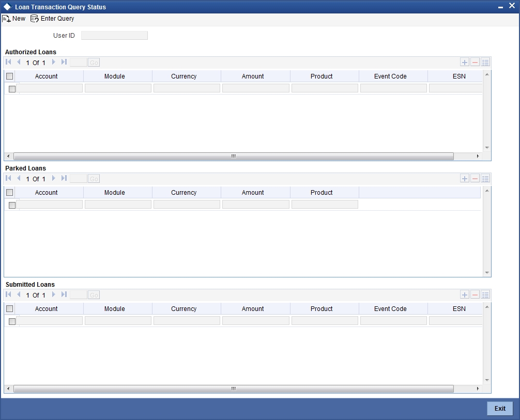The height and width of the screenshot is (420, 520).
Task: Close the Loan Transaction Query Status window
Action: pos(512,6)
